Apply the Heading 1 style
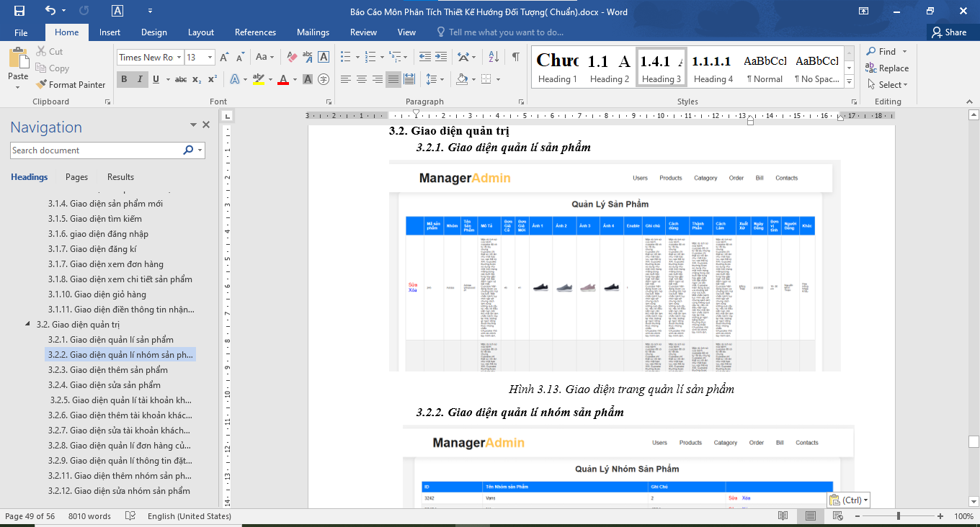This screenshot has width=980, height=527. 558,68
